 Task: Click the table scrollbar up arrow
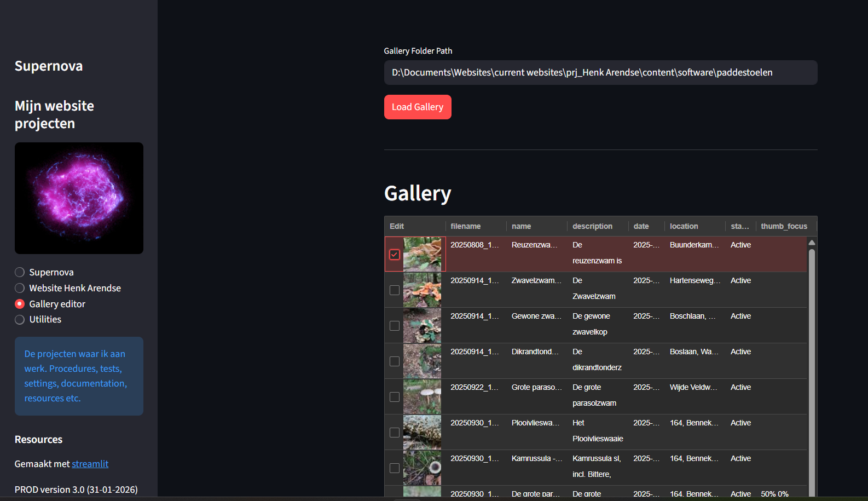click(x=812, y=243)
